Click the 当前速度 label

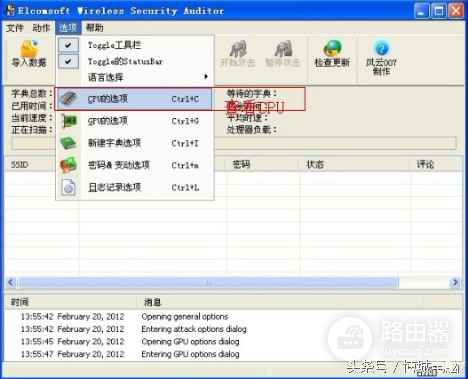coord(32,118)
